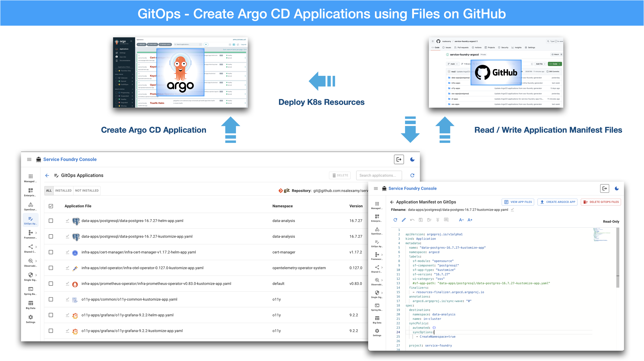Open the Actions tab on GitHub
Viewport: 644px width, 361px height.
[x=477, y=47]
